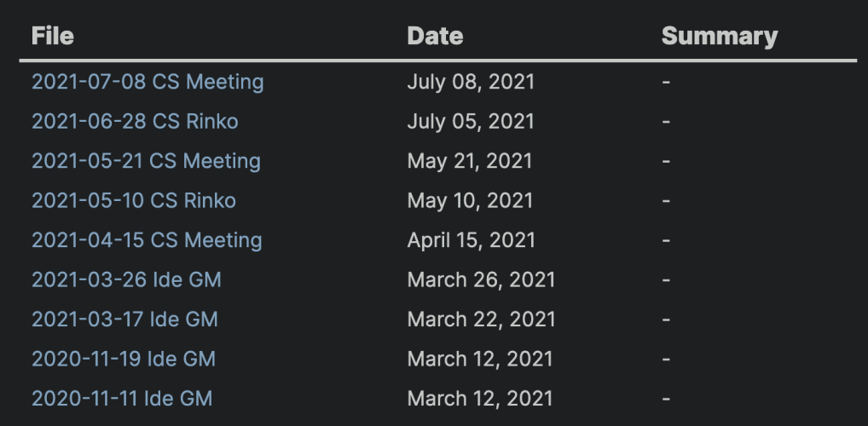This screenshot has width=868, height=426.
Task: Open the 2021-03-17 Ide GM note
Action: [124, 319]
